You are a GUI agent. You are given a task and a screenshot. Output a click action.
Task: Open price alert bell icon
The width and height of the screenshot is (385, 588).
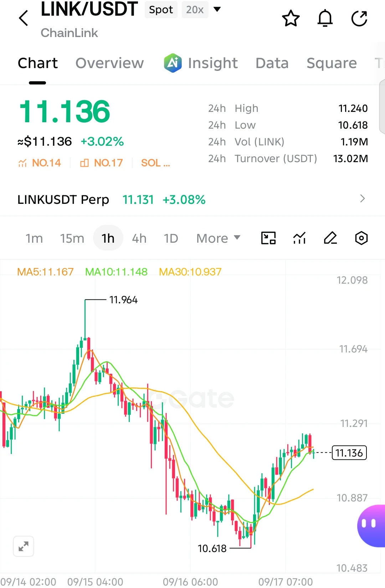[325, 19]
